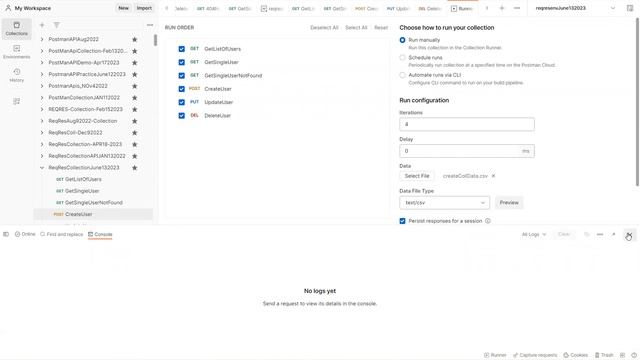Viewport: 640px width, 360px height.
Task: Uncheck the GetSingleUserNotFound request checkbox
Action: coord(182,76)
